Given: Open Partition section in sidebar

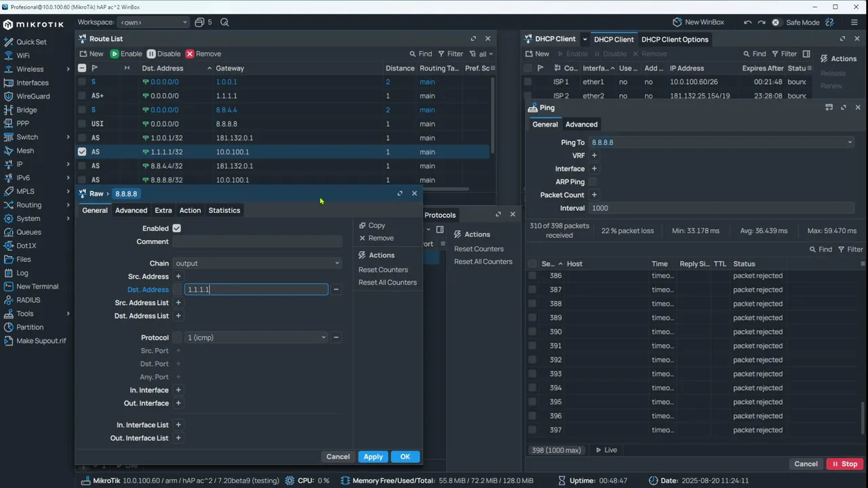Looking at the screenshot, I should [x=30, y=327].
